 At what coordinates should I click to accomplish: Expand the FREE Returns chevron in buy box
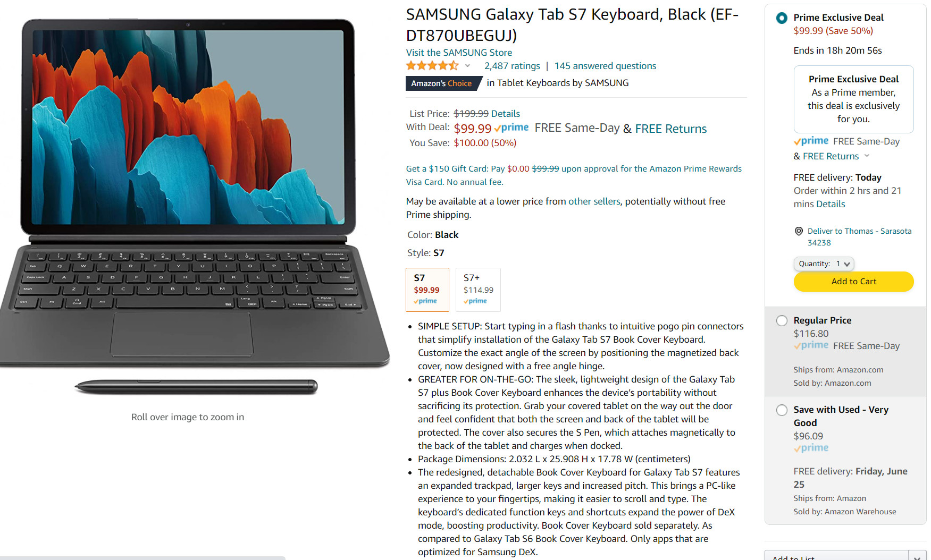click(x=867, y=156)
